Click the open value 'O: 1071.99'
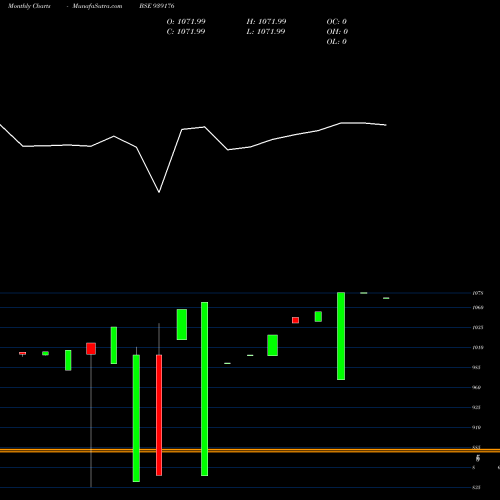Viewport: 500px width, 500px height. pos(186,22)
